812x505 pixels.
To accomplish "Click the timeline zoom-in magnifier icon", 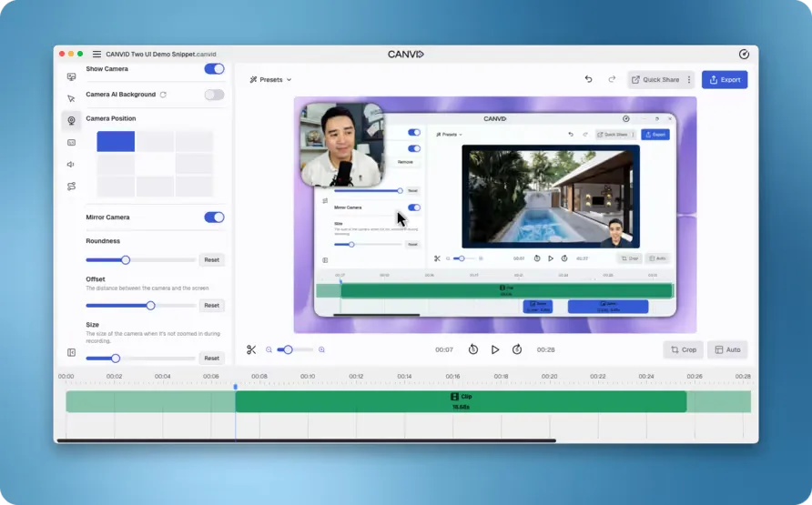I will pyautogui.click(x=321, y=349).
